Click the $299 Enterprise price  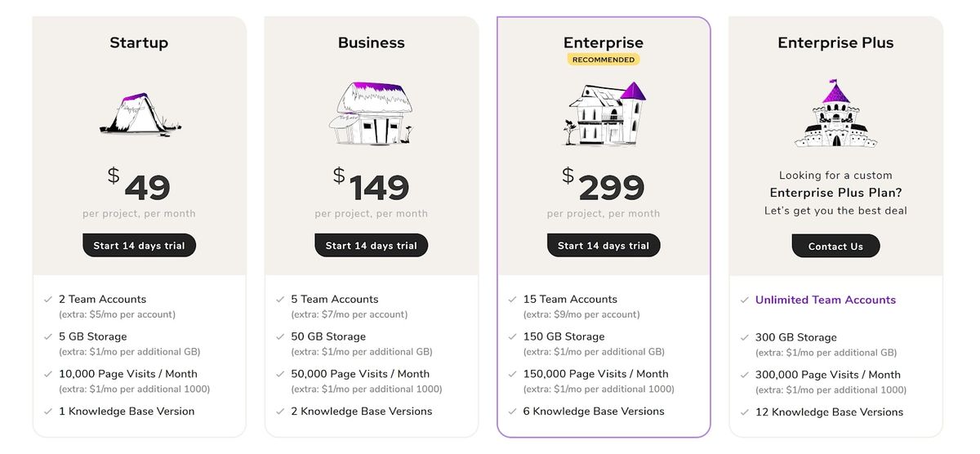pos(604,187)
